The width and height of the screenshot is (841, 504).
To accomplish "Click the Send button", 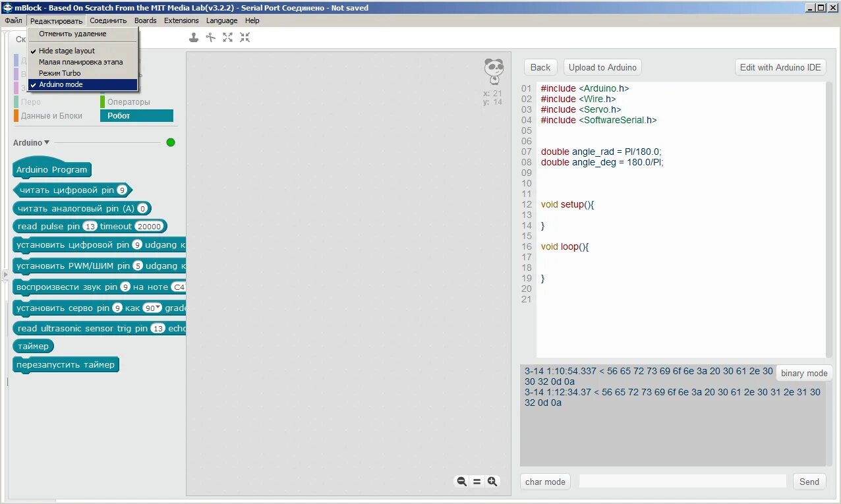I will (809, 482).
